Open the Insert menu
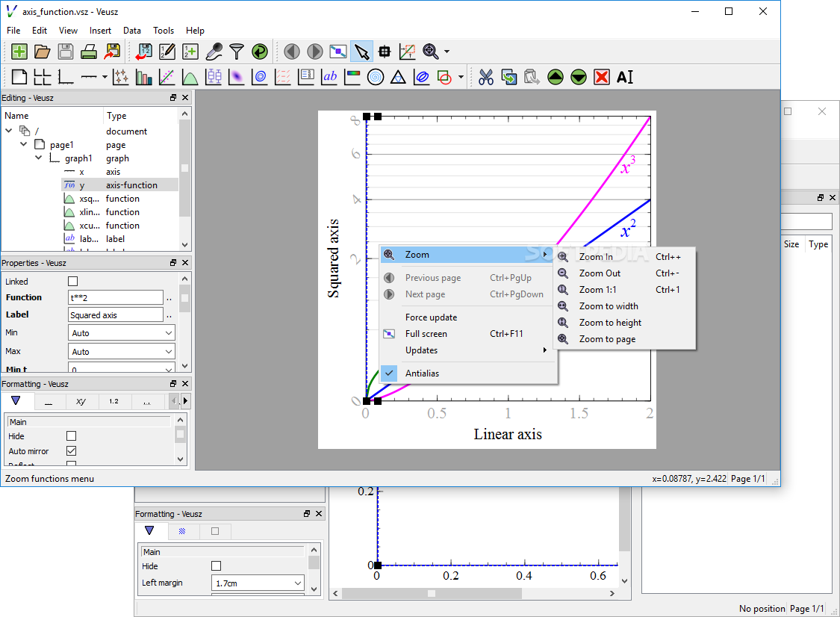The height and width of the screenshot is (617, 840). click(x=100, y=31)
